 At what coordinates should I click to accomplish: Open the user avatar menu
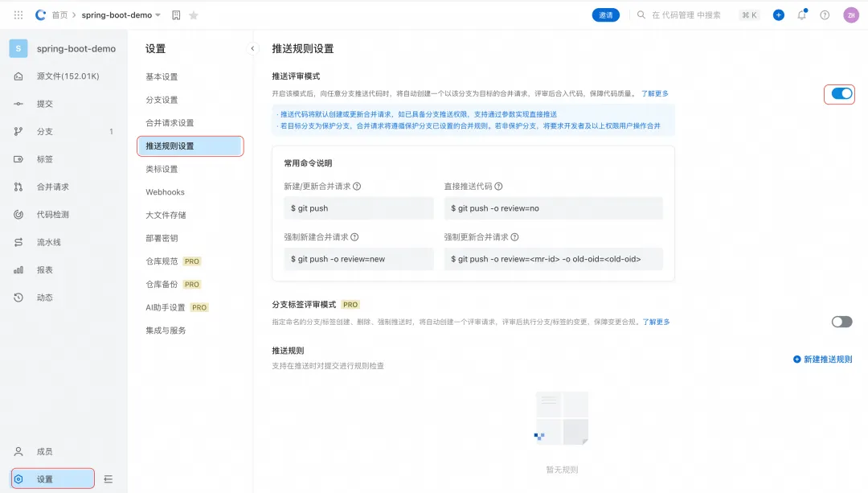point(851,15)
